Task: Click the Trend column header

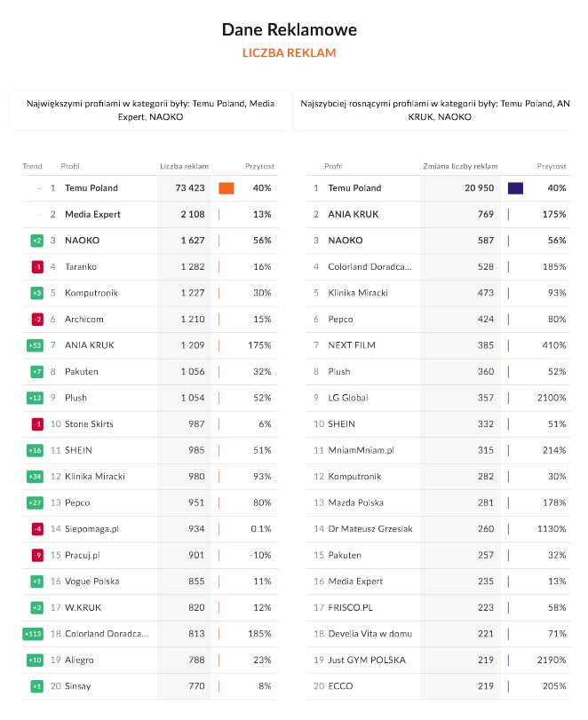Action: [32, 166]
